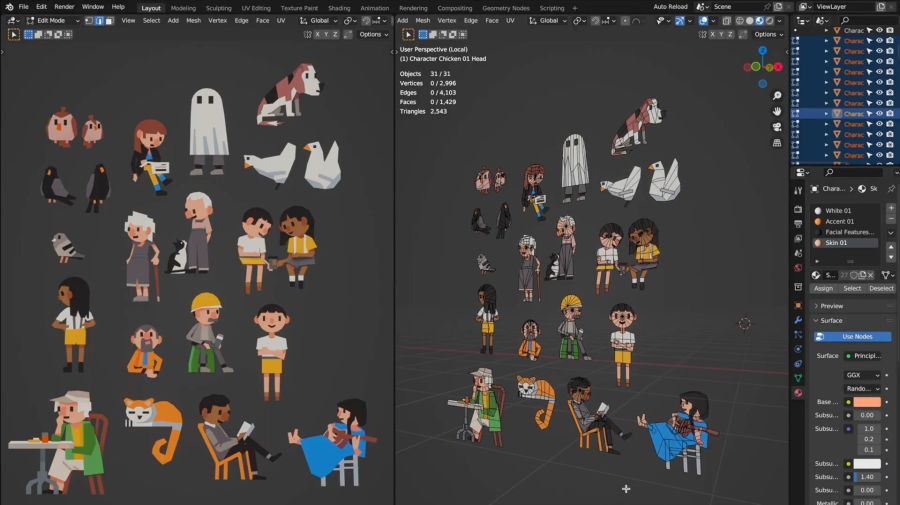This screenshot has width=900, height=505.
Task: Open the Material properties tab icon
Action: 798,392
